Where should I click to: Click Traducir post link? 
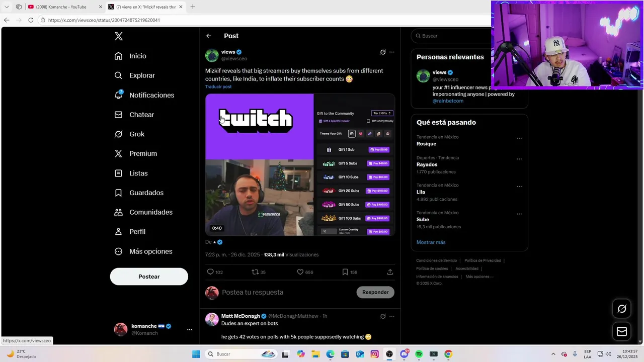click(218, 86)
